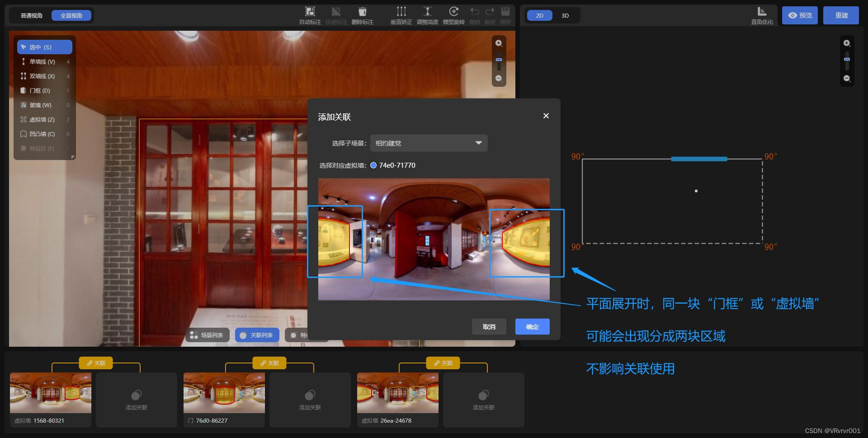Screen dimensions: 868x438
Task: Switch floor plan to 2D mode
Action: coord(540,15)
